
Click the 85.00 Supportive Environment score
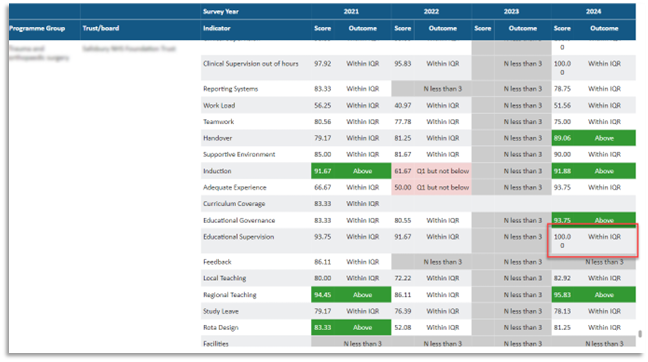tap(322, 155)
